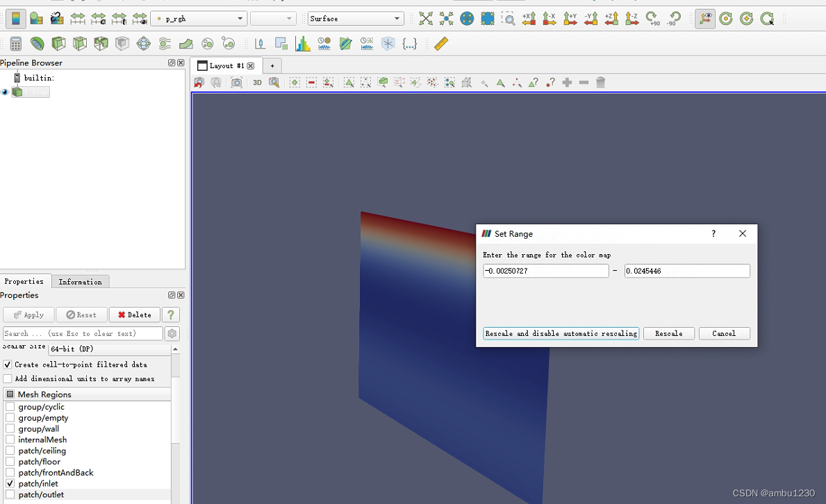
Task: Open the empty component dropdown beside p_rgh
Action: 273,19
